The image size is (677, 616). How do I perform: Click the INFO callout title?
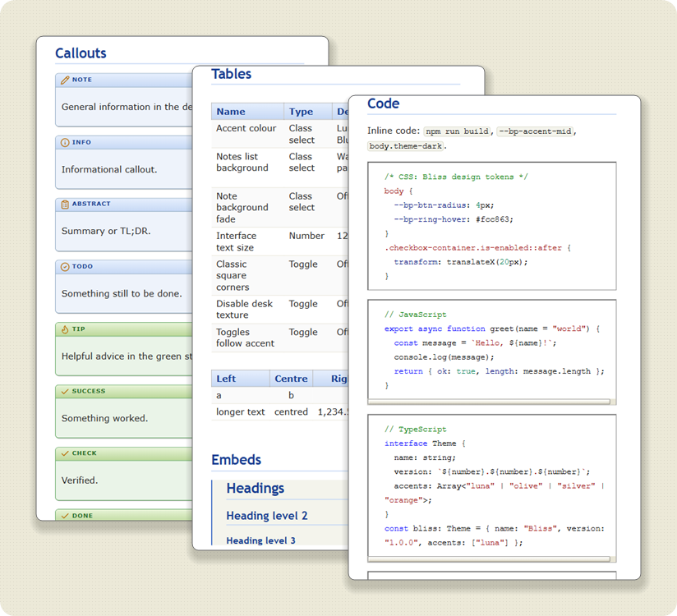(x=81, y=142)
